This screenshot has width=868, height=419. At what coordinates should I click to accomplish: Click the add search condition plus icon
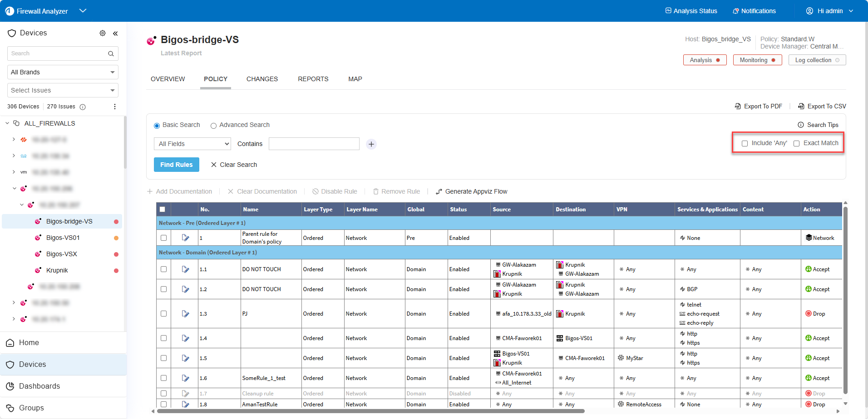coord(371,144)
